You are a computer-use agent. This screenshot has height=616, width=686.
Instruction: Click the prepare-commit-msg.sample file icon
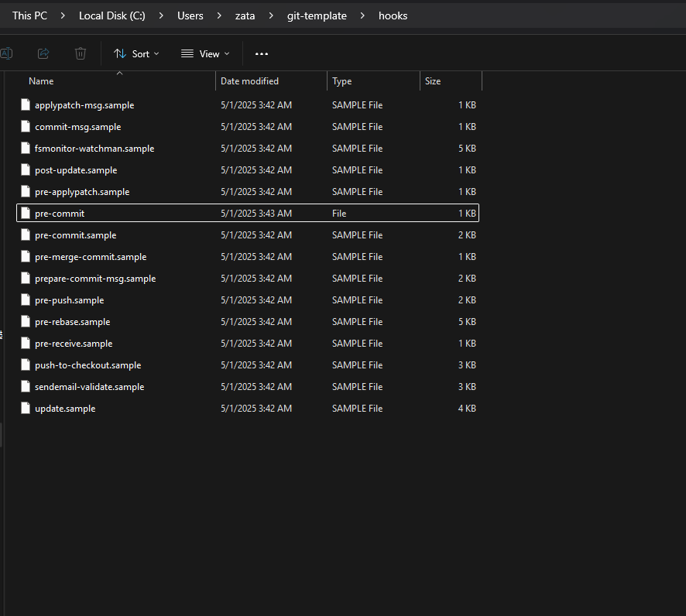(x=26, y=278)
